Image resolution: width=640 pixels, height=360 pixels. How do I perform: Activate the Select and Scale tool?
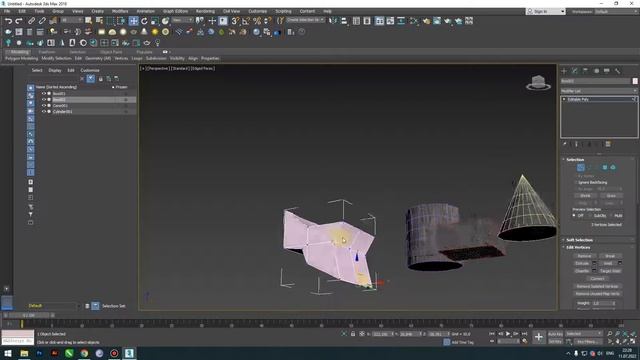(x=155, y=20)
